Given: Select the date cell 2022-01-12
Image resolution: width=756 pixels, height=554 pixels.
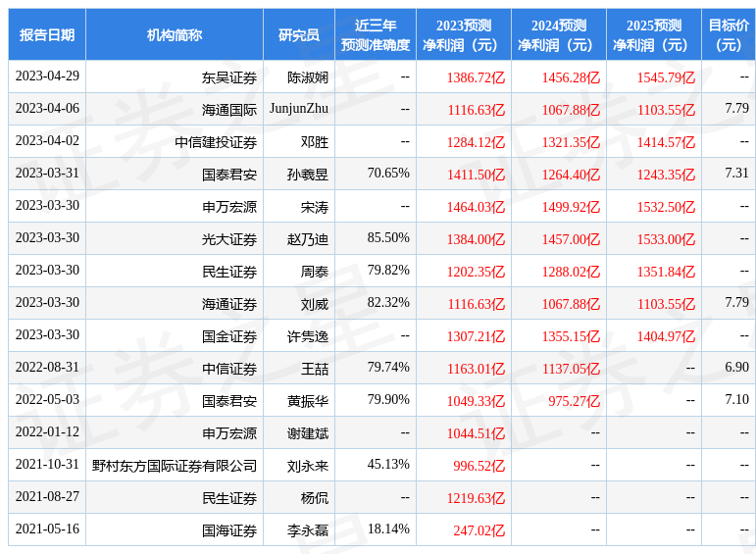Looking at the screenshot, I should (x=47, y=432).
